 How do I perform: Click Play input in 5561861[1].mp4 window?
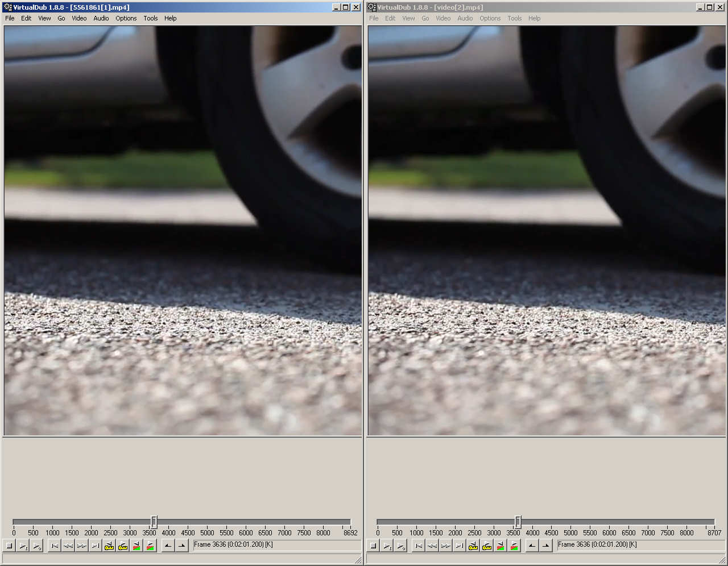coord(23,546)
